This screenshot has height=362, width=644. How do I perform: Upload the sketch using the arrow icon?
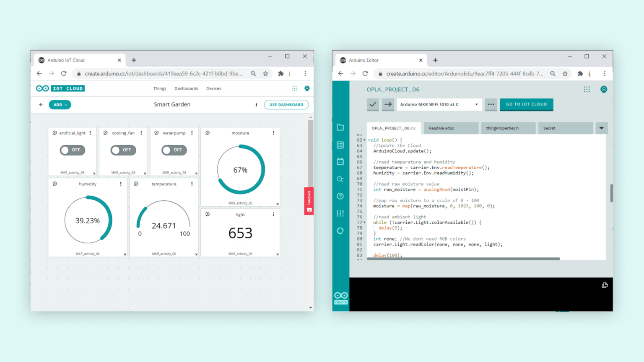388,104
